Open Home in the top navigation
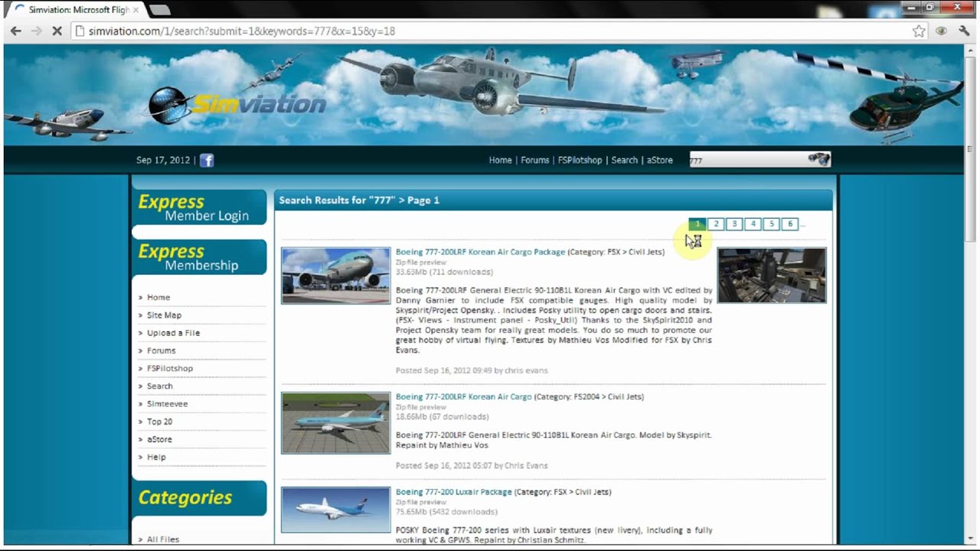This screenshot has width=980, height=551. pos(500,160)
